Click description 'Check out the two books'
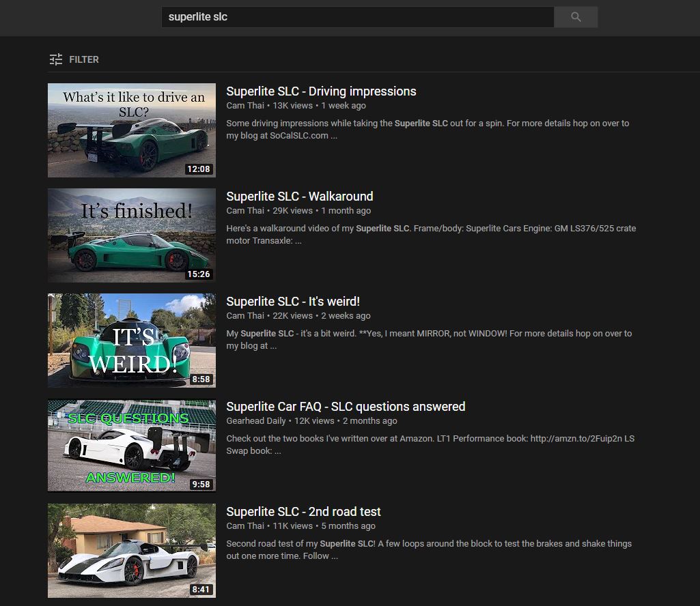Viewport: 700px width, 606px height. (x=430, y=444)
